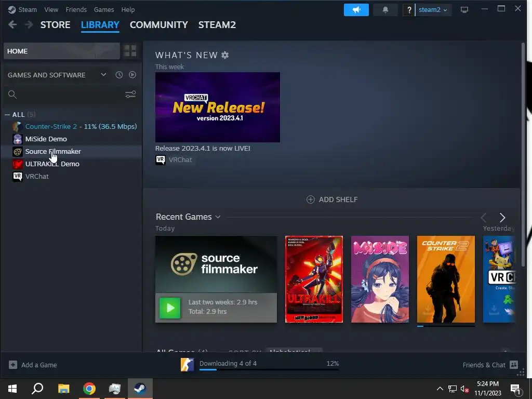532x399 pixels.
Task: Open the MiSide cover in Recent Games
Action: point(380,279)
